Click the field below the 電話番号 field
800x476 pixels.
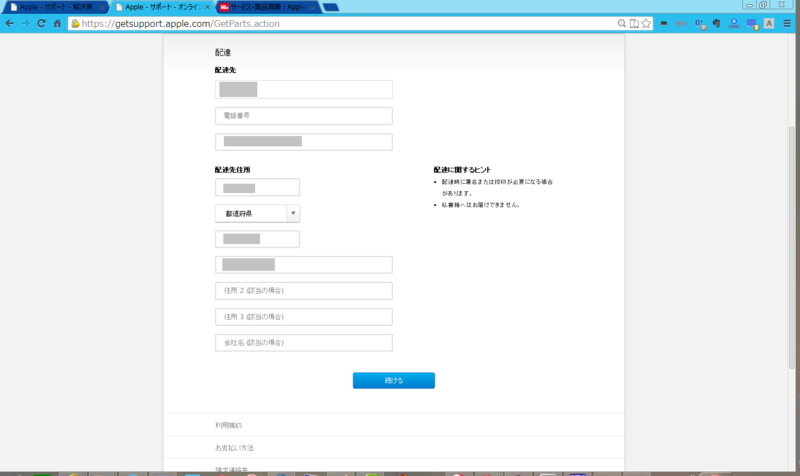coord(304,142)
